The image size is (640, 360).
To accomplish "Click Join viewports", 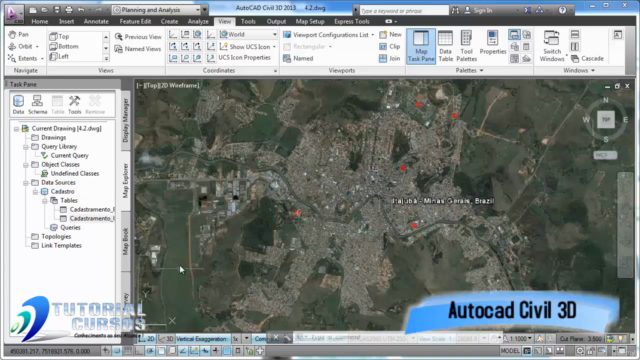I will pos(390,58).
